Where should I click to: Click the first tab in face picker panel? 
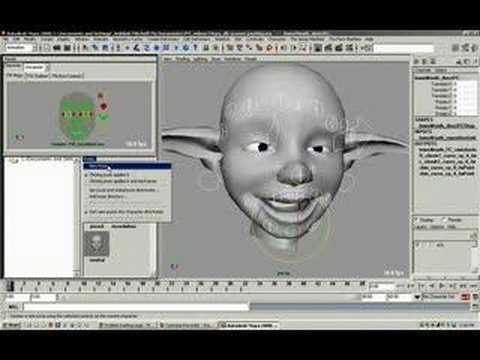pyautogui.click(x=15, y=76)
